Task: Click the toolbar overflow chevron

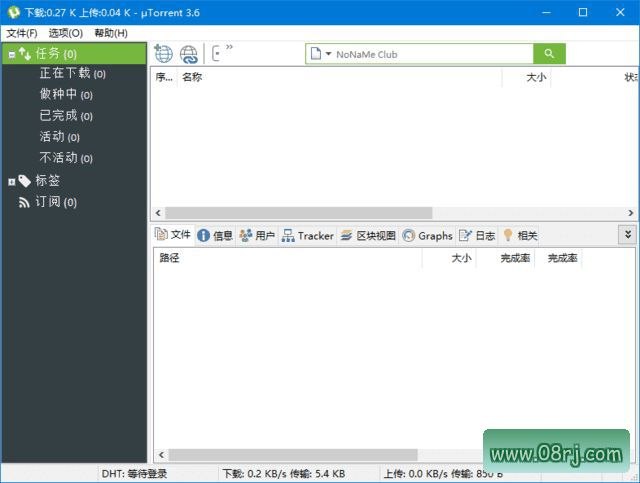Action: pyautogui.click(x=229, y=47)
